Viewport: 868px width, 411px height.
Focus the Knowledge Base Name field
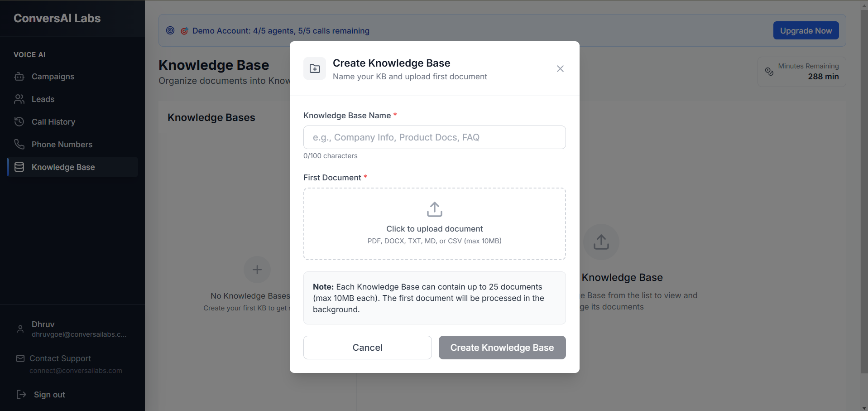pos(435,137)
